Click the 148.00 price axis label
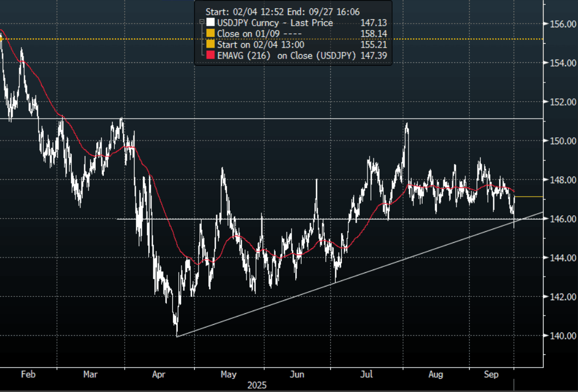Image resolution: width=578 pixels, height=392 pixels. coord(563,180)
